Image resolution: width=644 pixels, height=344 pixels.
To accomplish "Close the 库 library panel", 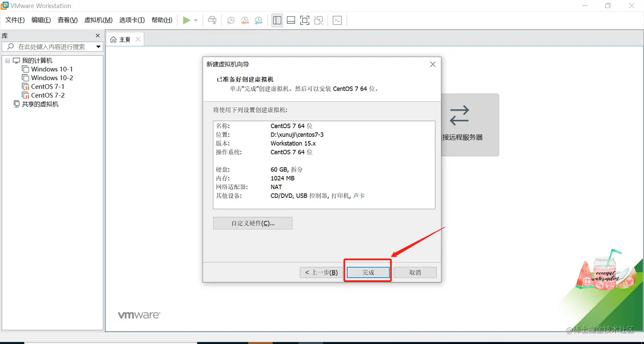I will tap(98, 36).
